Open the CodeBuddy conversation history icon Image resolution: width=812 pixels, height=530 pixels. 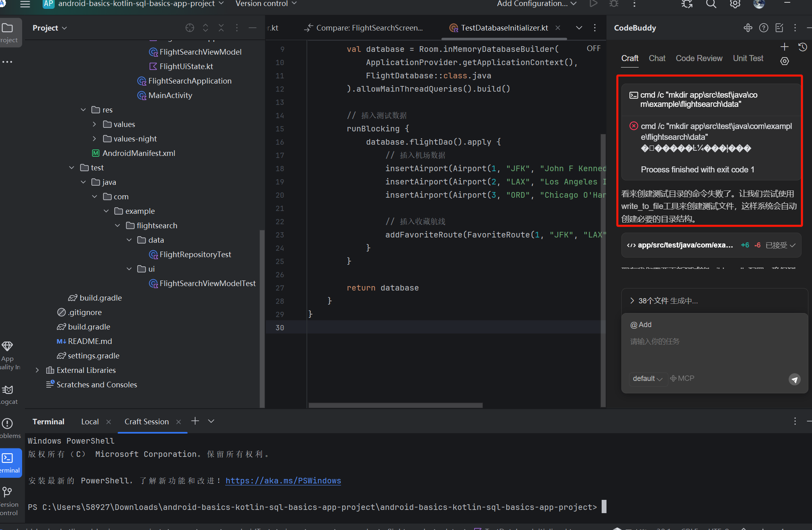pyautogui.click(x=802, y=47)
